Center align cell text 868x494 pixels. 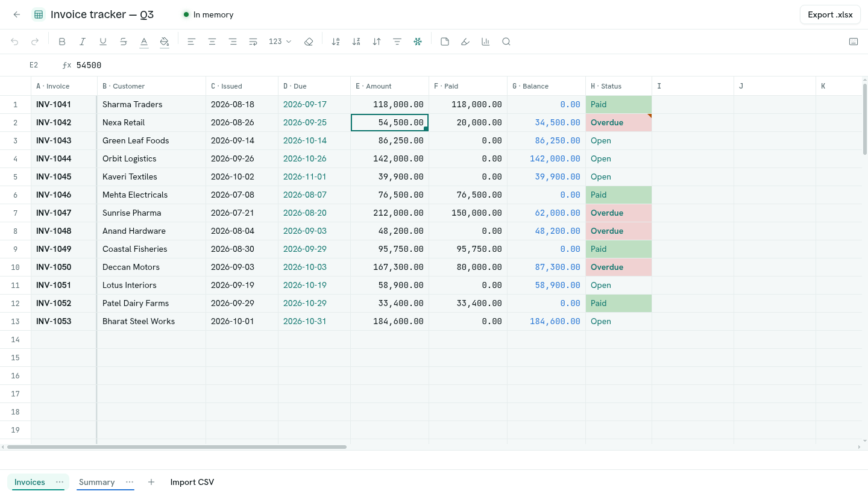point(212,42)
